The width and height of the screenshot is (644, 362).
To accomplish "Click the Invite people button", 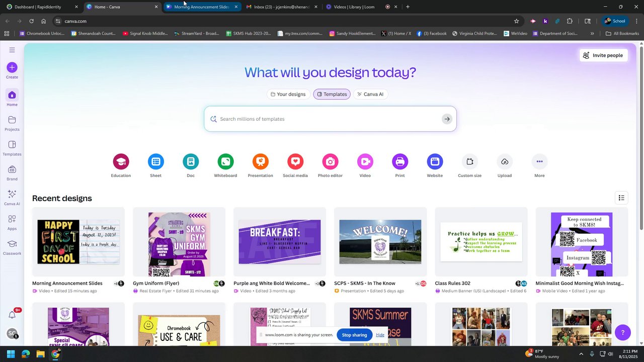I will tap(603, 55).
